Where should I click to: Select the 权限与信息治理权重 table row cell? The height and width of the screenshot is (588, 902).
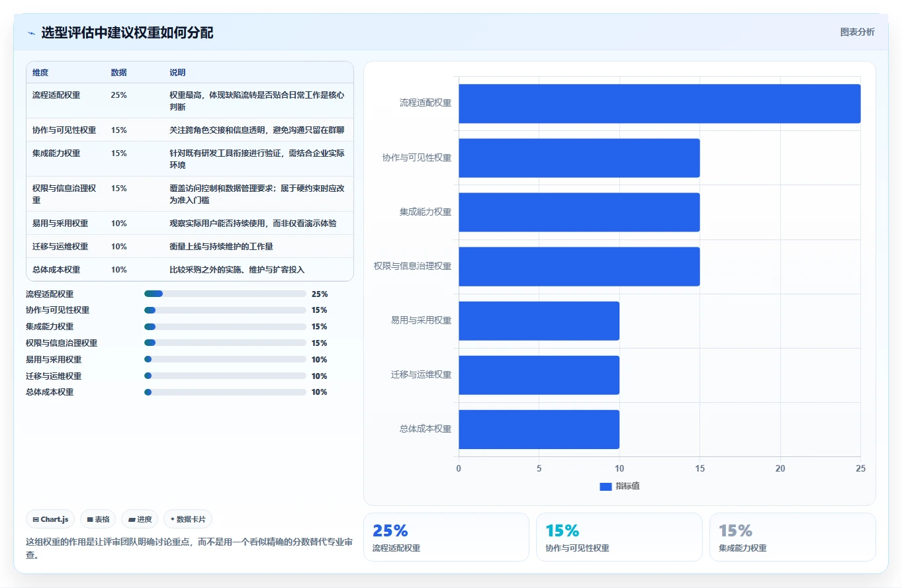tap(64, 194)
